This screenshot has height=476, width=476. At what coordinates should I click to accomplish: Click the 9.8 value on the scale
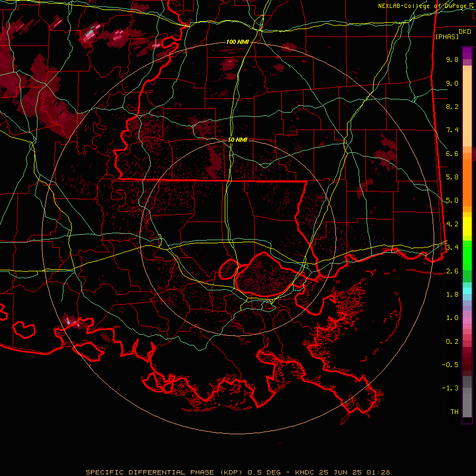(452, 59)
